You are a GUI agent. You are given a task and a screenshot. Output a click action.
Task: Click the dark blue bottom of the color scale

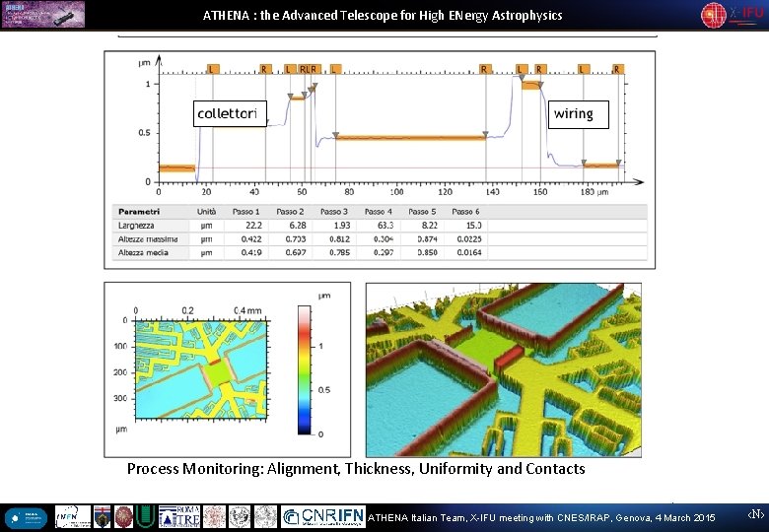[304, 429]
